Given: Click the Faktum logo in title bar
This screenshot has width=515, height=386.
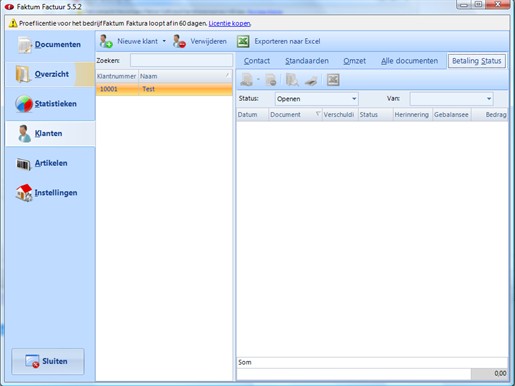Looking at the screenshot, I should tap(9, 7).
